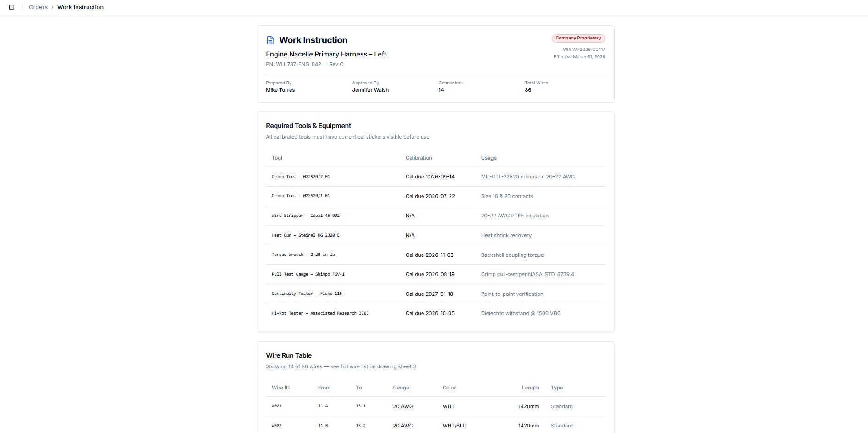Click the breadcrumb chevron separator after Orders
The width and height of the screenshot is (868, 433).
click(52, 7)
